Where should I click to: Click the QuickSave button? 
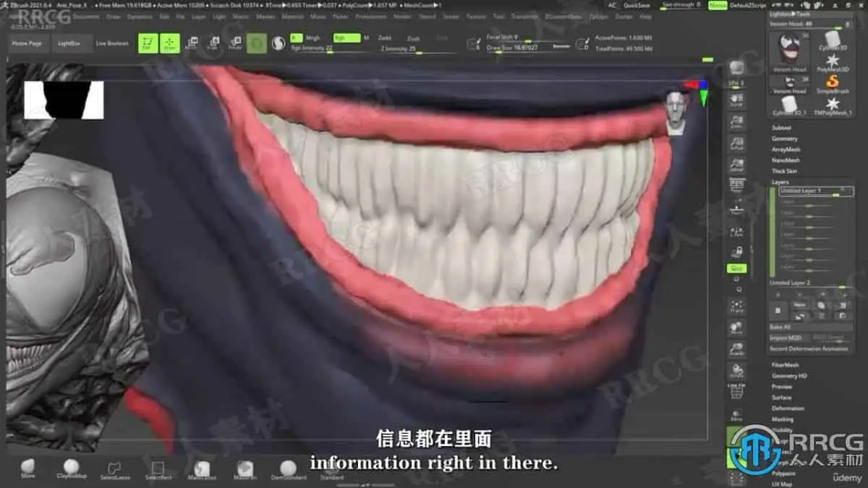pos(636,5)
